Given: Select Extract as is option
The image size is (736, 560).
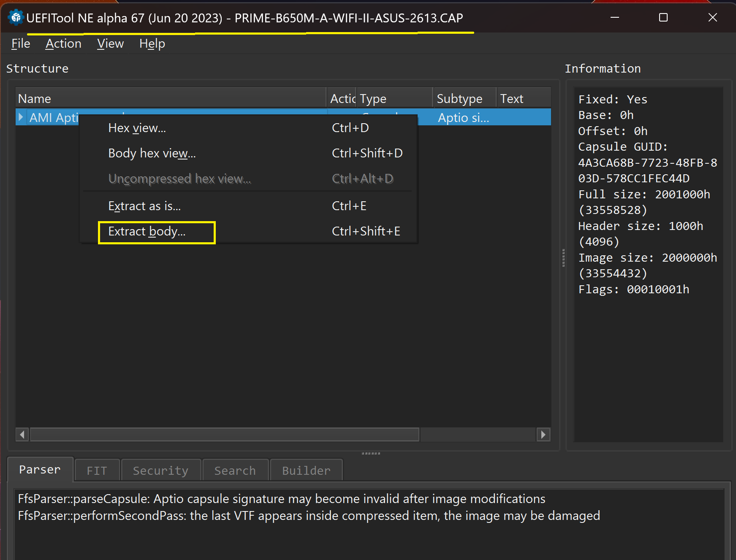Looking at the screenshot, I should [x=144, y=206].
